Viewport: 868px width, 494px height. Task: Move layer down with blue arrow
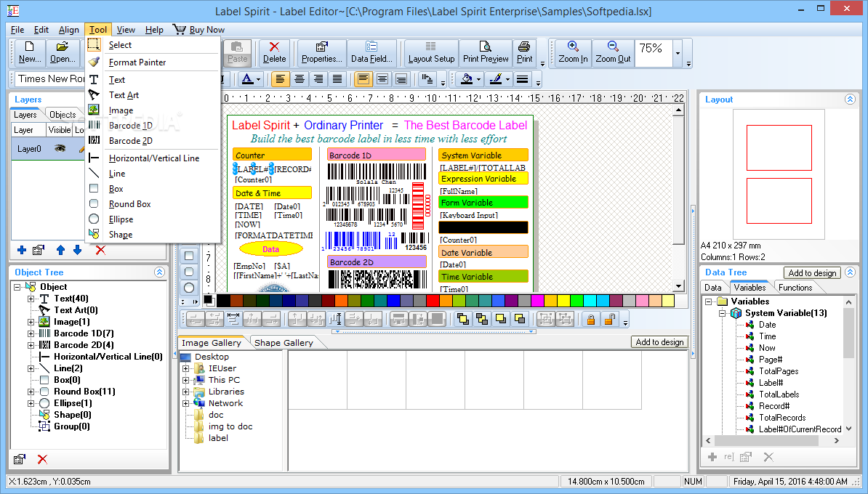click(78, 250)
